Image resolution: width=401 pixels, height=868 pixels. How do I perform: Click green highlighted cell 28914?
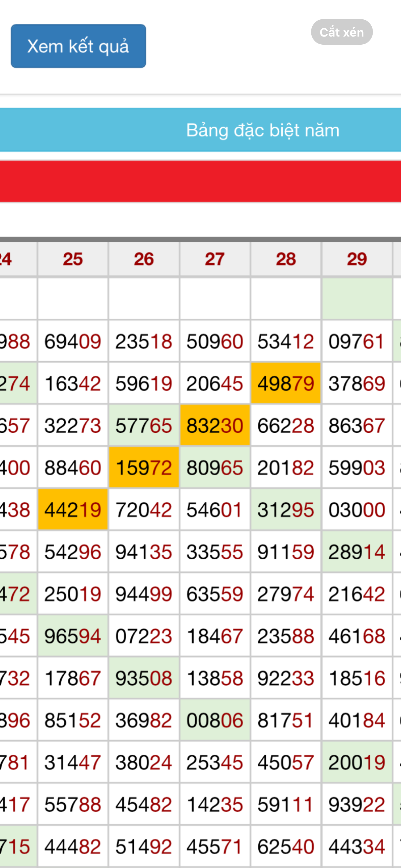tap(357, 551)
